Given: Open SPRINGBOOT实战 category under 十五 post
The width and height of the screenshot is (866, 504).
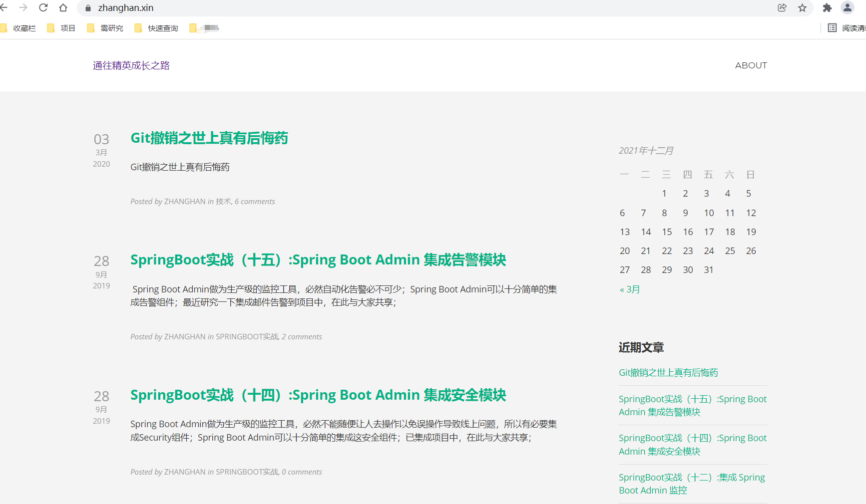Looking at the screenshot, I should click(247, 337).
